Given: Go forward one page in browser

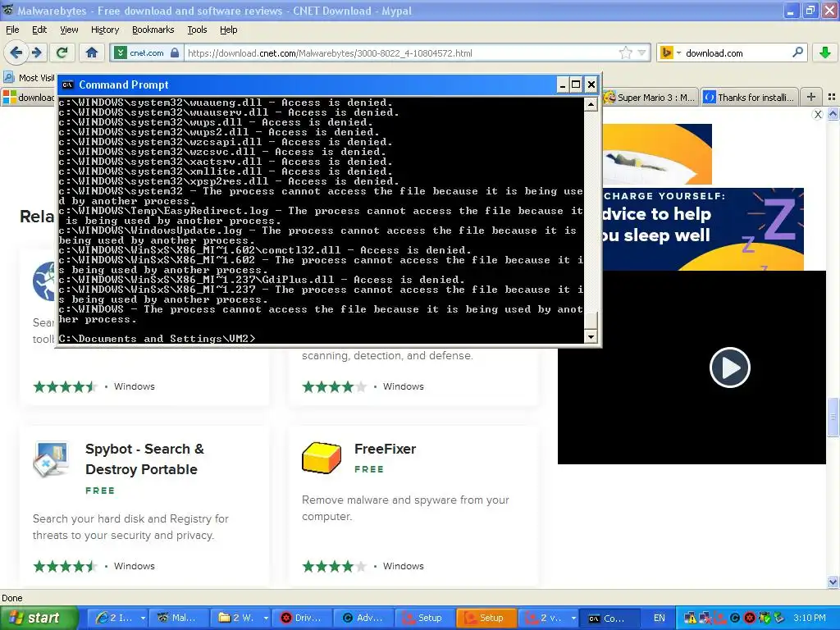Looking at the screenshot, I should point(36,52).
